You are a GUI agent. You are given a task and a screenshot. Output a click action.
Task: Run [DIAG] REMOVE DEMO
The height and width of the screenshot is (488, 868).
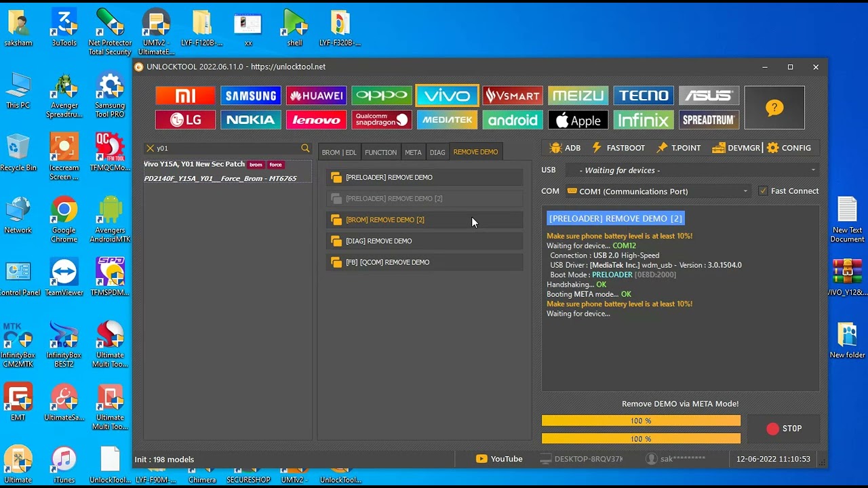pyautogui.click(x=425, y=241)
